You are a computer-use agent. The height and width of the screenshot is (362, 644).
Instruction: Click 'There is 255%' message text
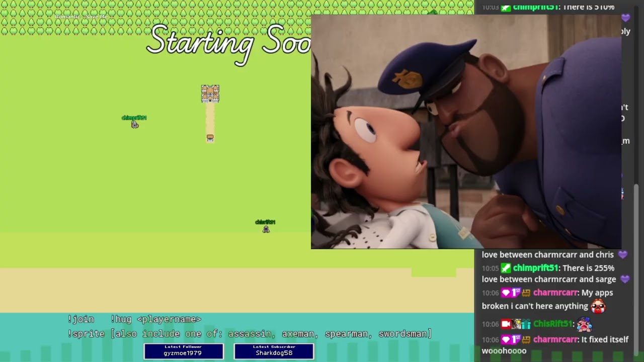[589, 268]
